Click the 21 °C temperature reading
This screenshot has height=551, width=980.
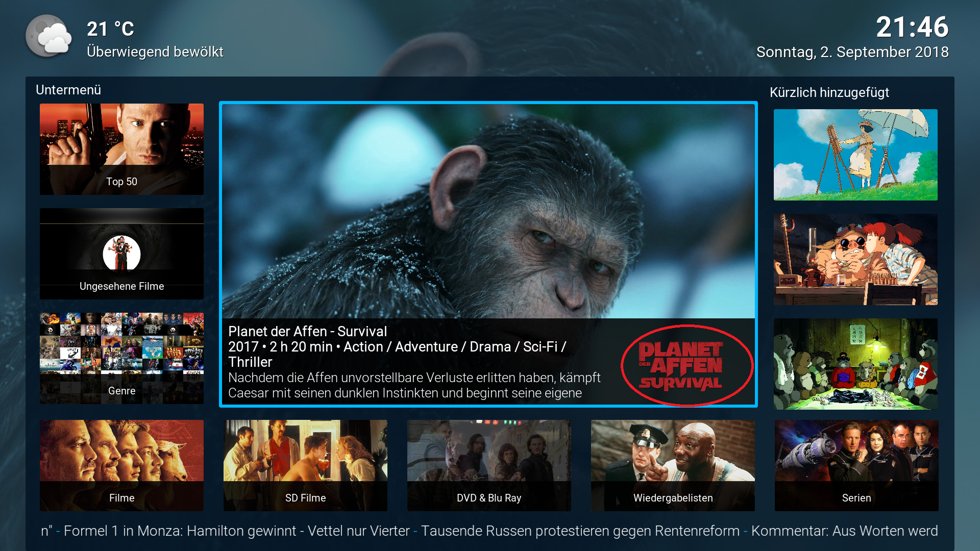110,29
